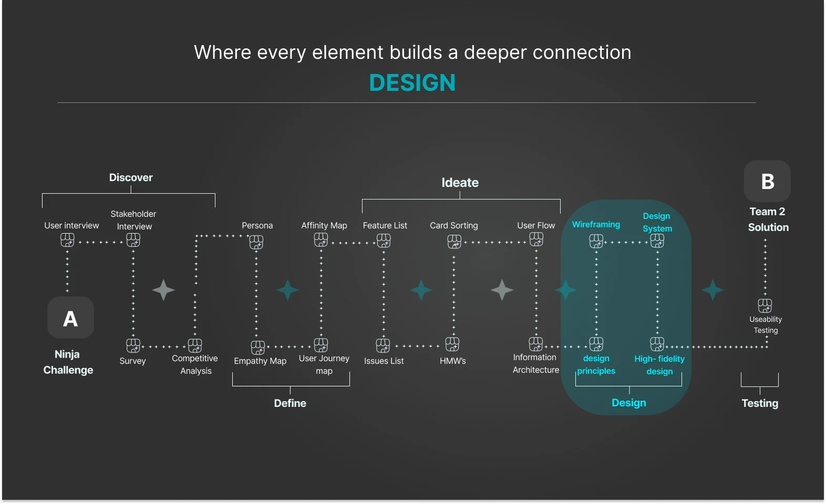Click the High- fidelity design label text
826x504 pixels.
659,365
